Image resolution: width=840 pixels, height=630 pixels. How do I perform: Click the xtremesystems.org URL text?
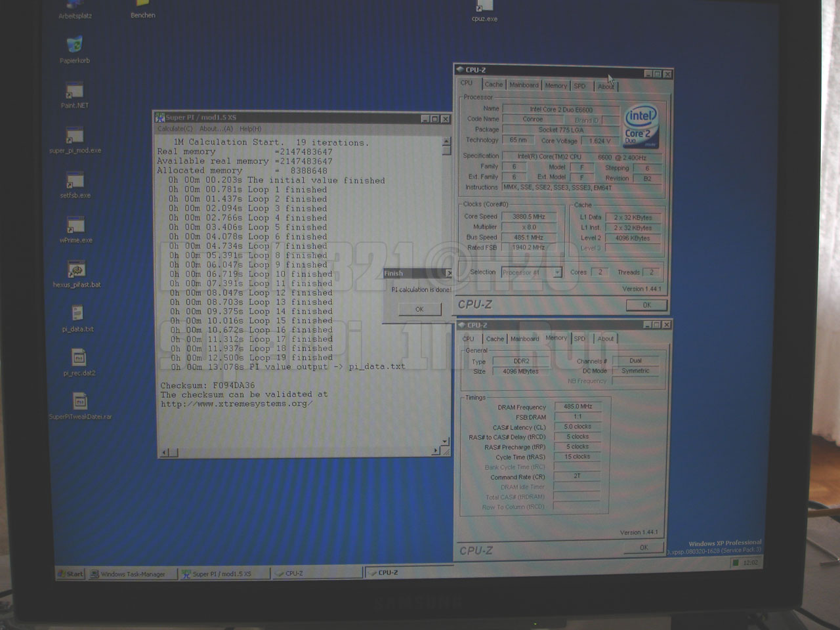(236, 404)
